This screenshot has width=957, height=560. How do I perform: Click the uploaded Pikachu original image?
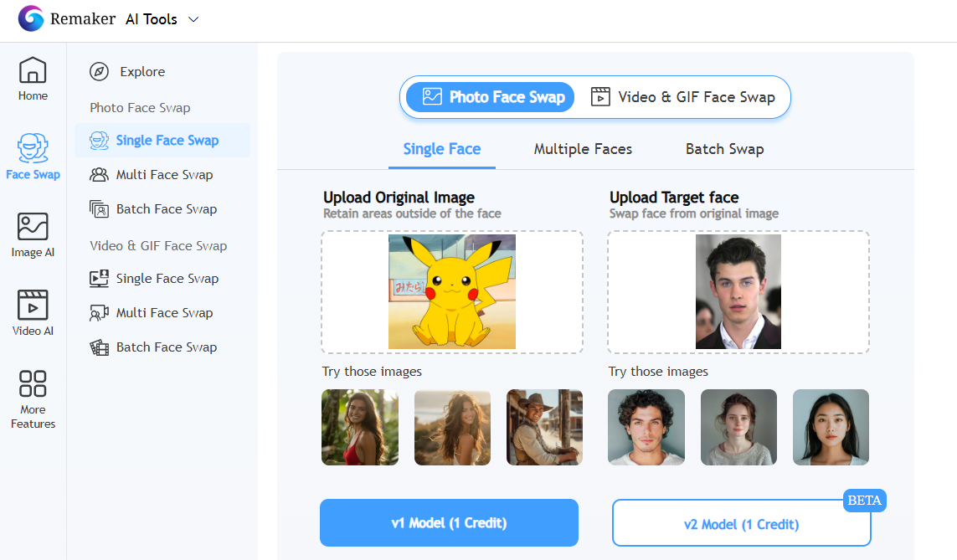tap(451, 291)
